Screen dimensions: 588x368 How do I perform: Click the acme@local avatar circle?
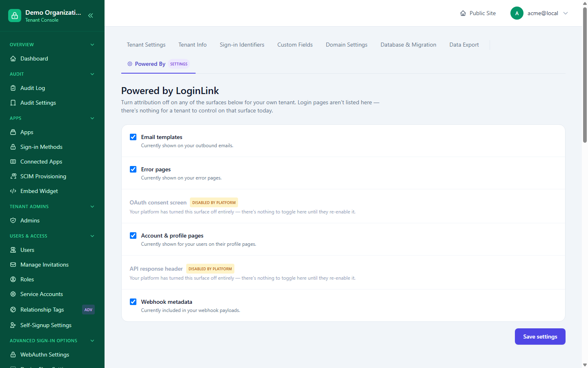(517, 13)
